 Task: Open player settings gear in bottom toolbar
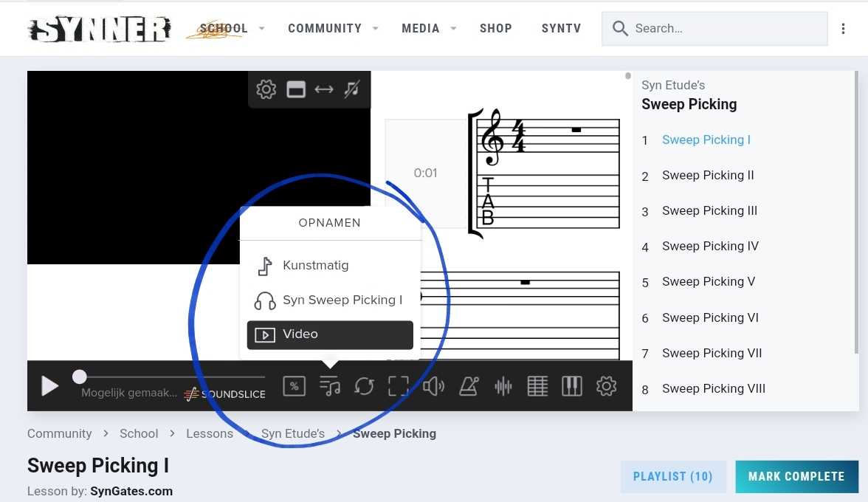tap(606, 385)
